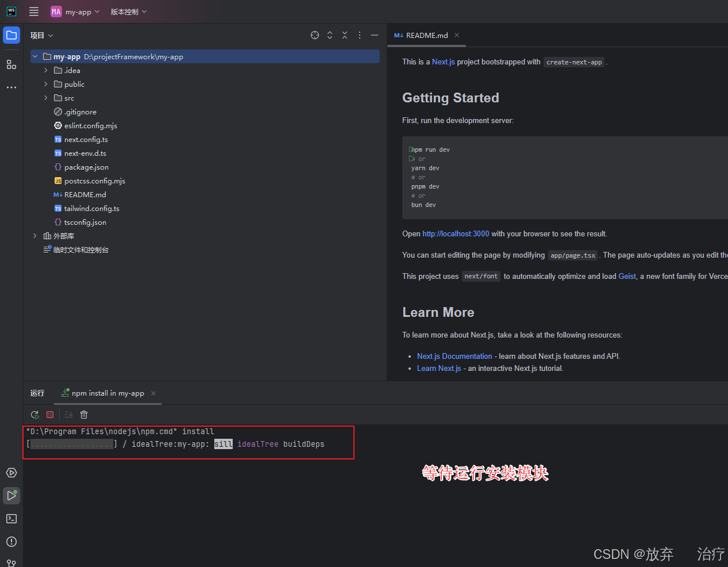Select README.md in project tree
The width and height of the screenshot is (728, 567).
tap(85, 195)
